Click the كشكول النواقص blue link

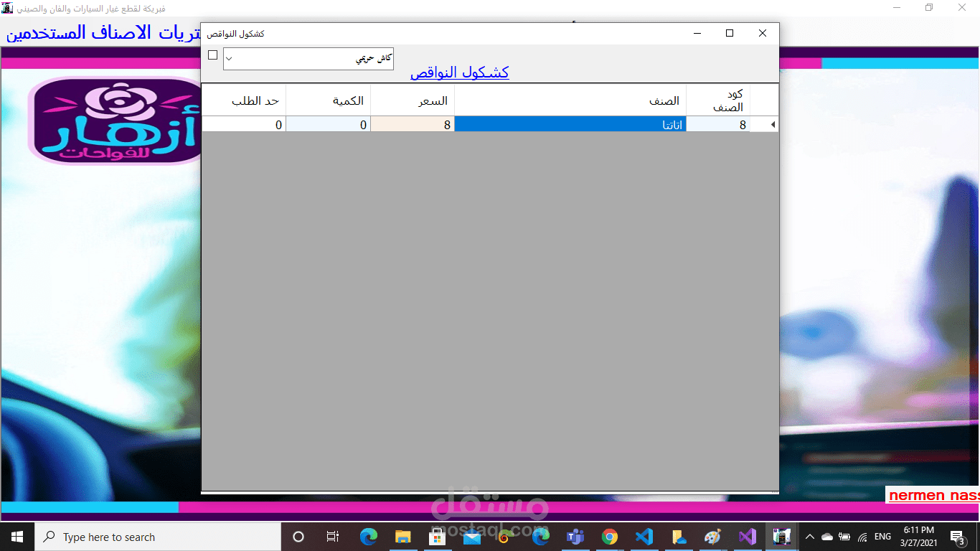point(459,72)
